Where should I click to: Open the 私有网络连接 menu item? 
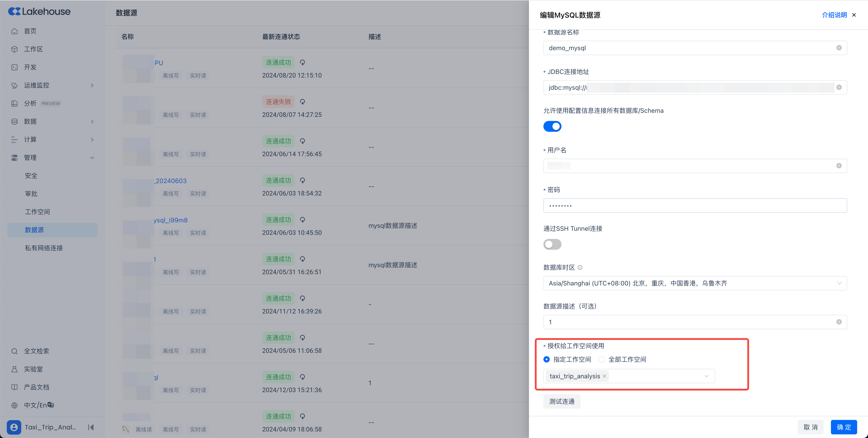tap(44, 248)
